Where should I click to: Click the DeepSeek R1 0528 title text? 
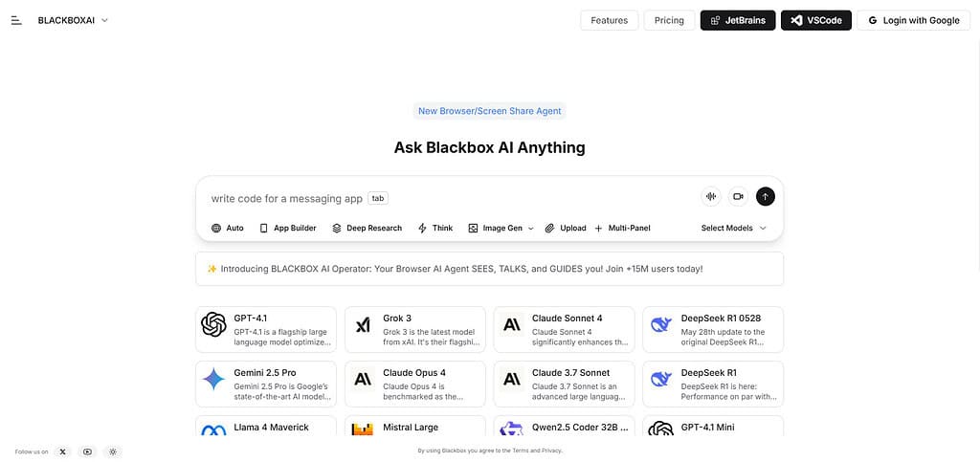pos(722,319)
